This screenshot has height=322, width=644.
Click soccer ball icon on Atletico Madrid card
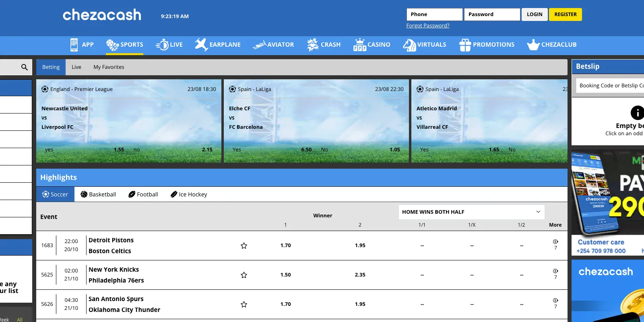420,89
